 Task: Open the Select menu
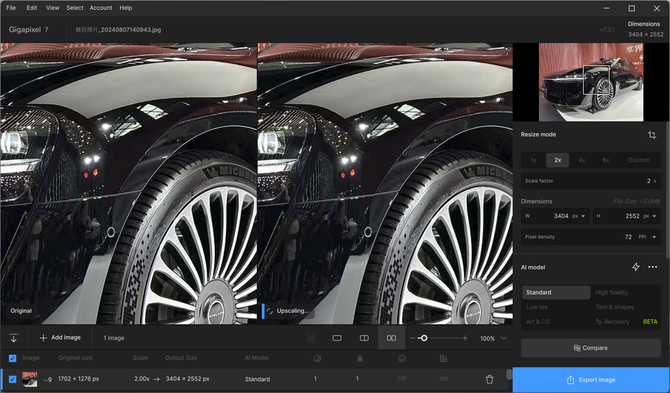click(x=75, y=8)
